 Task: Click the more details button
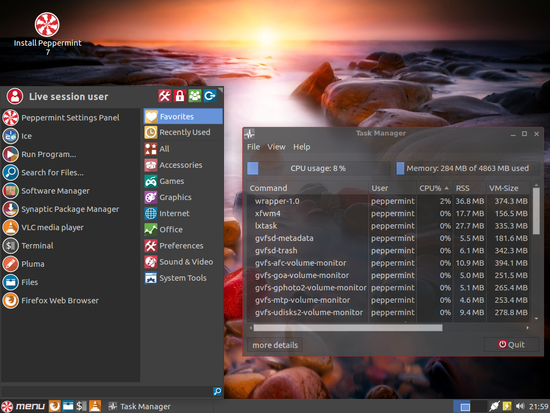pyautogui.click(x=275, y=345)
